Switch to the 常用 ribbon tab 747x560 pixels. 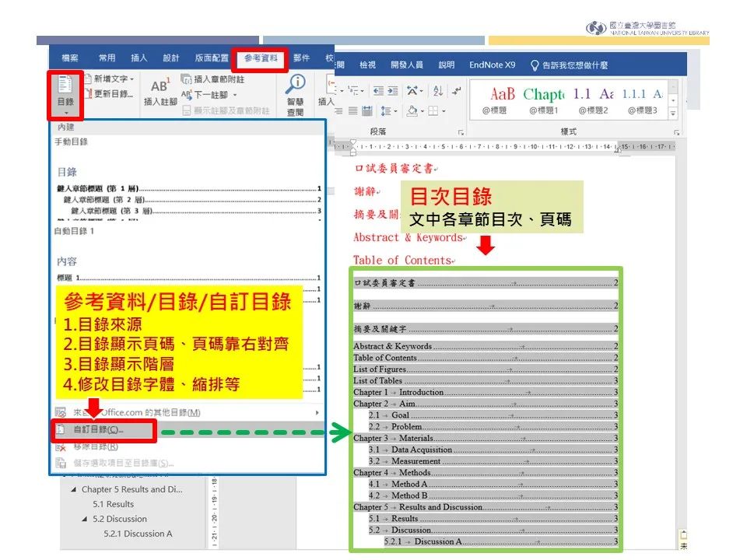click(x=107, y=57)
